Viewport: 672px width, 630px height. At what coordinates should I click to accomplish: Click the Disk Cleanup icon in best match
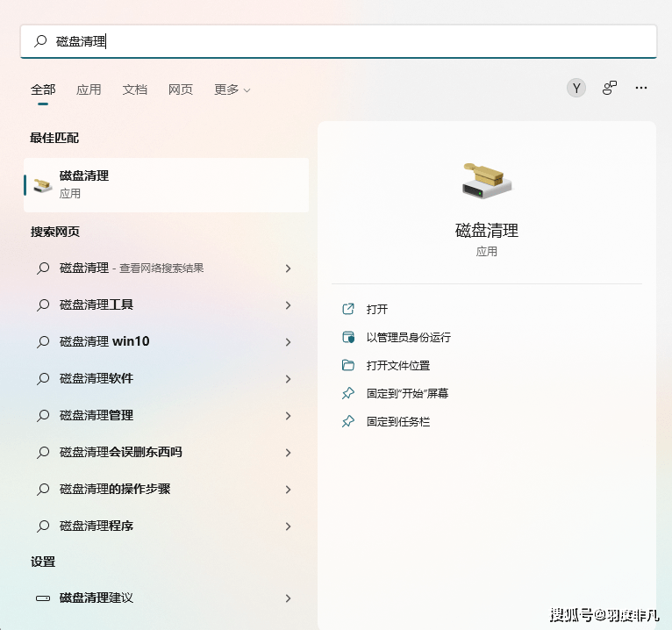pos(43,185)
